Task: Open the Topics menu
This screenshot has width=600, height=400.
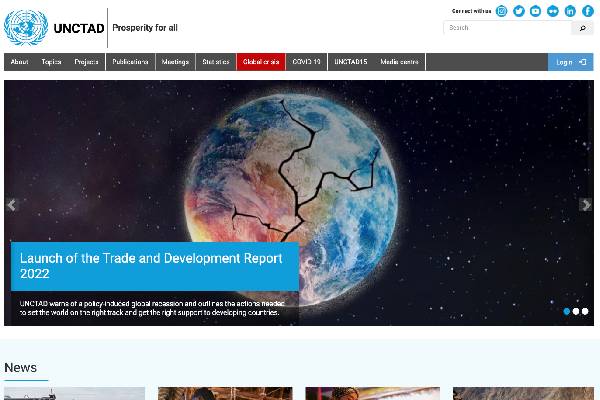Action: [x=51, y=62]
